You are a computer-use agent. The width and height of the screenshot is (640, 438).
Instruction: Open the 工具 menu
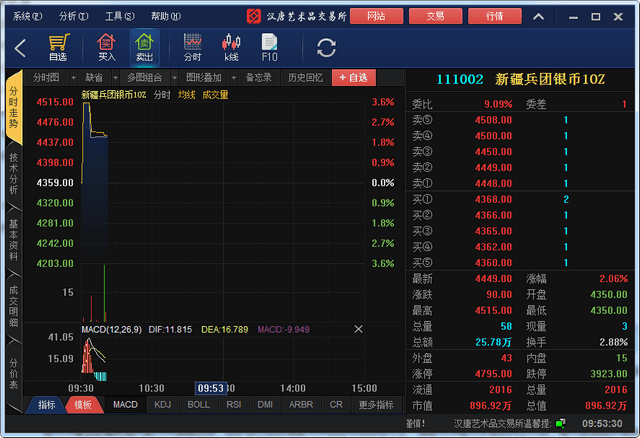coord(119,16)
